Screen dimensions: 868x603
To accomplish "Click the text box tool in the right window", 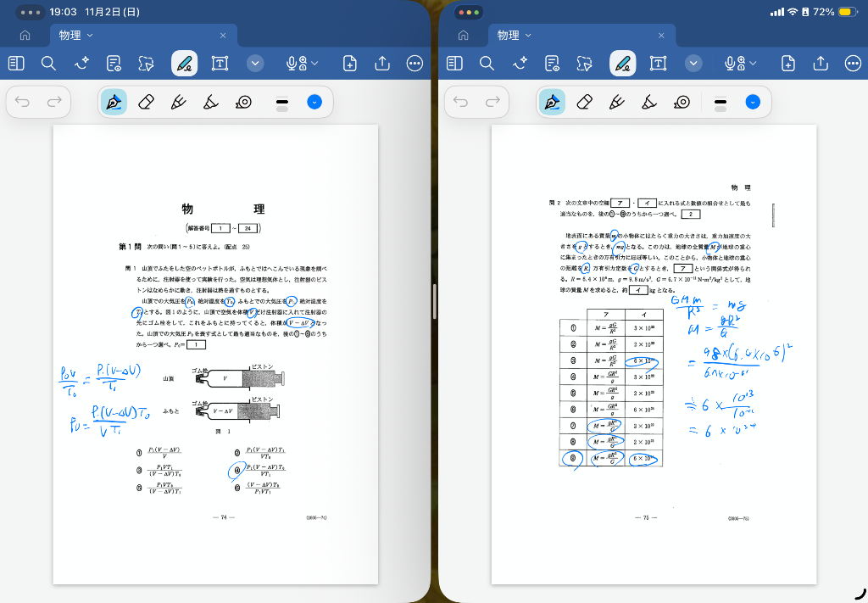I will pyautogui.click(x=658, y=64).
